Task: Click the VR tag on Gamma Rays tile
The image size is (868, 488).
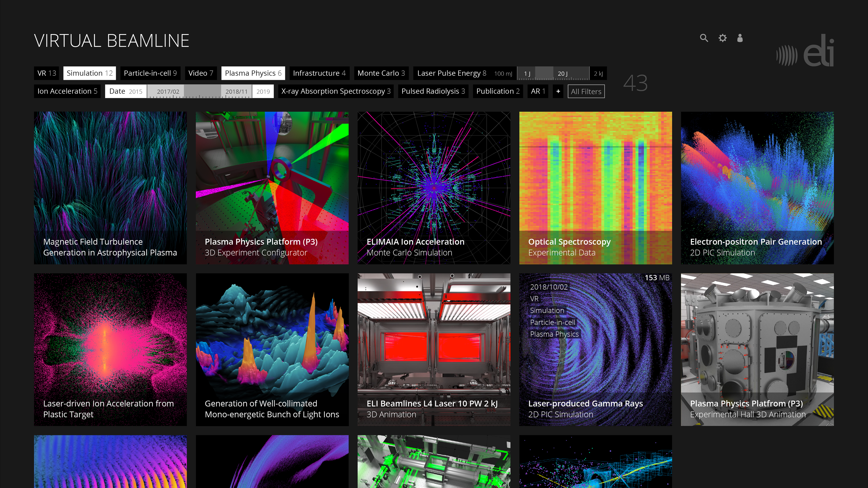Action: click(534, 299)
